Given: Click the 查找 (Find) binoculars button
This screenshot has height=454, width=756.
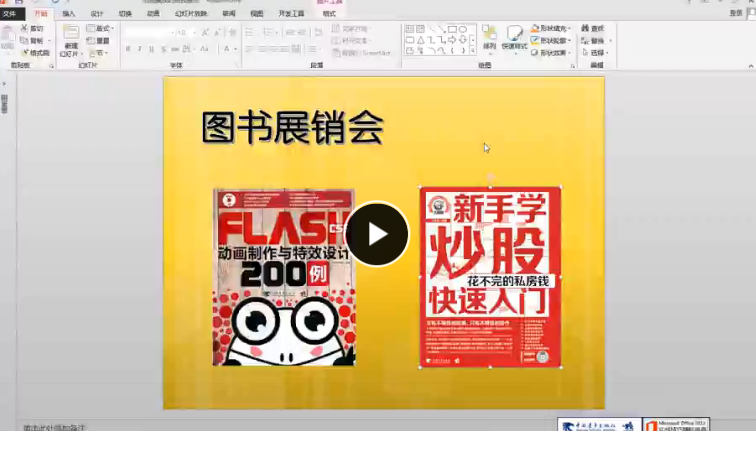Looking at the screenshot, I should coord(593,28).
